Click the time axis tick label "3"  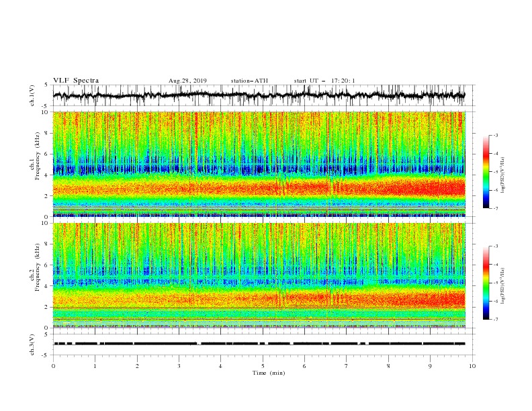(x=179, y=366)
